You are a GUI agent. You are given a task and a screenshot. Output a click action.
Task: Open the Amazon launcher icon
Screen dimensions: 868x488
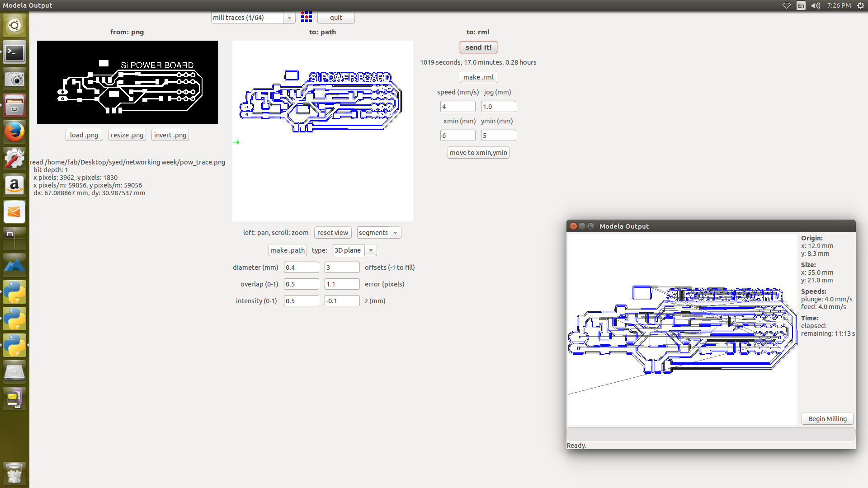click(x=14, y=185)
